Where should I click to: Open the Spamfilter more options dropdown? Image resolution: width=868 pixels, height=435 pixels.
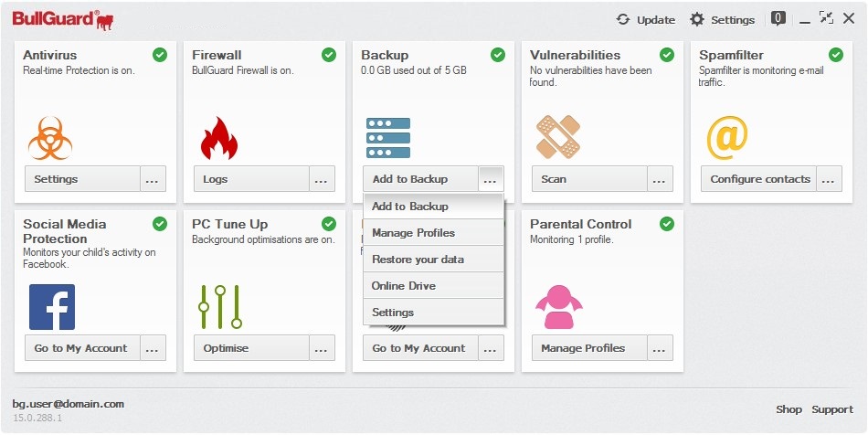829,179
